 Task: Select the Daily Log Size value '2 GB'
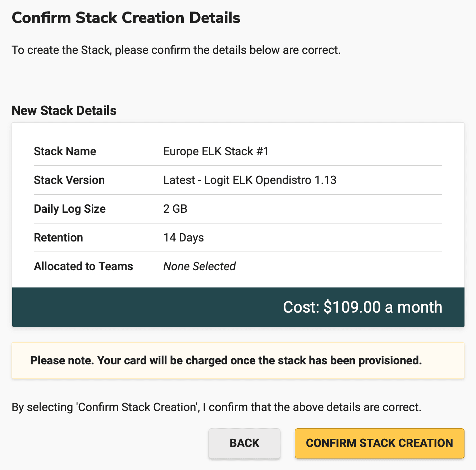tap(175, 209)
